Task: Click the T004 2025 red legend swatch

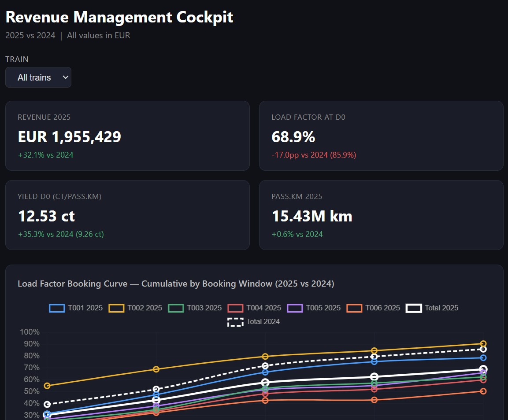Action: 236,308
